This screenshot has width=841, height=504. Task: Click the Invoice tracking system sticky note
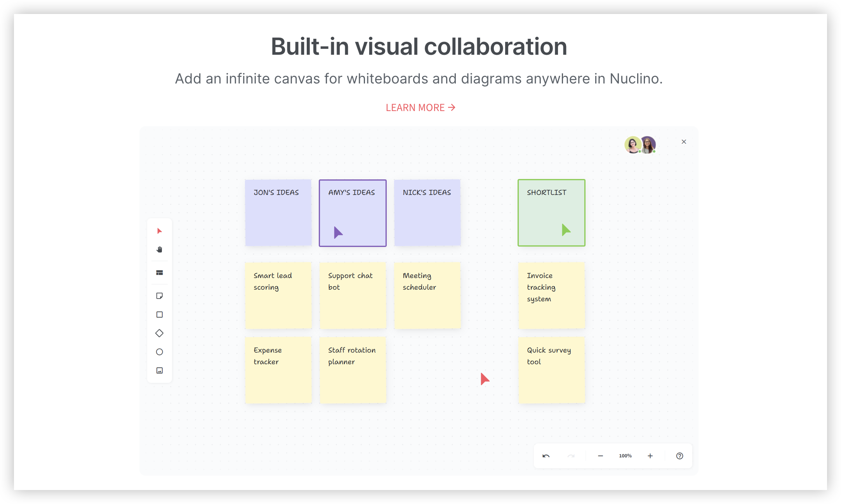(x=551, y=295)
